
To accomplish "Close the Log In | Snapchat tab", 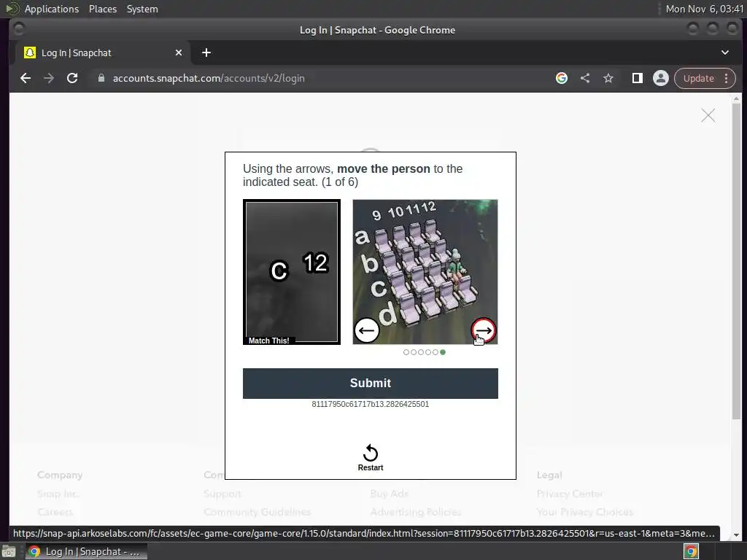I will [179, 52].
